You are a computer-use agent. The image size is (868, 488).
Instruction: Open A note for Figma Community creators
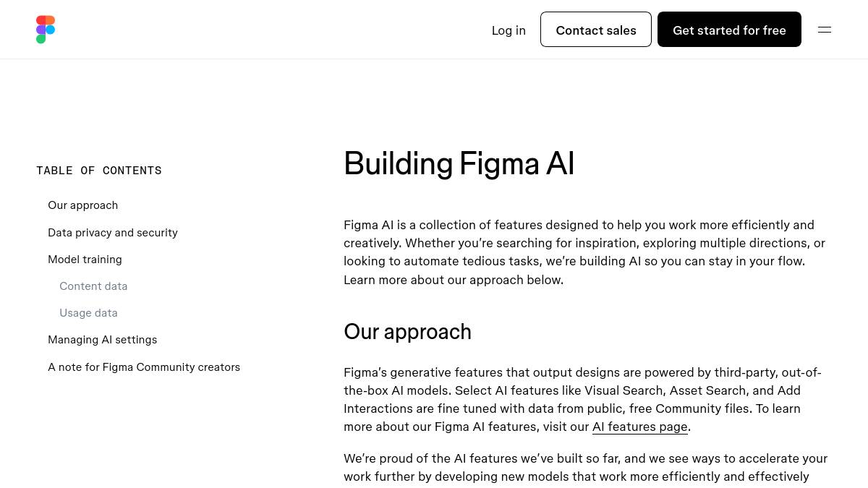pyautogui.click(x=144, y=367)
